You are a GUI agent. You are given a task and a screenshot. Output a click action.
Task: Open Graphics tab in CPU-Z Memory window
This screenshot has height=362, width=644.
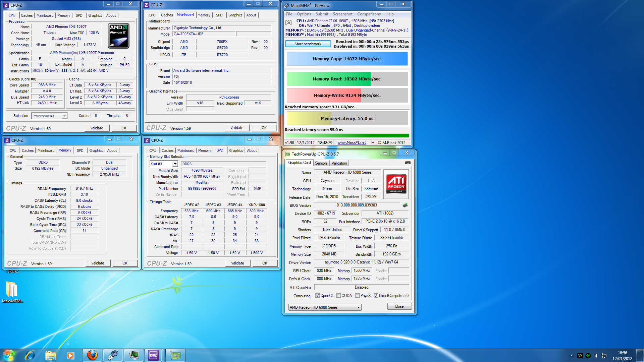pos(96,150)
